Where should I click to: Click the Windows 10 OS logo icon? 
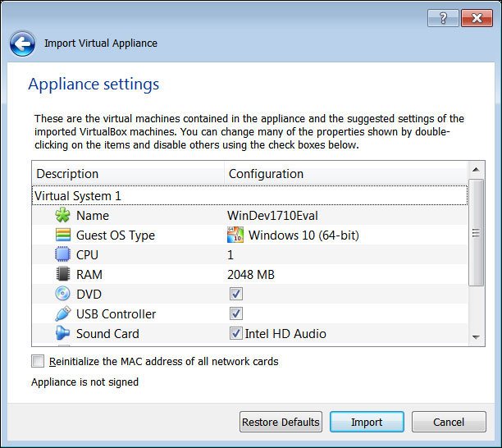point(236,235)
